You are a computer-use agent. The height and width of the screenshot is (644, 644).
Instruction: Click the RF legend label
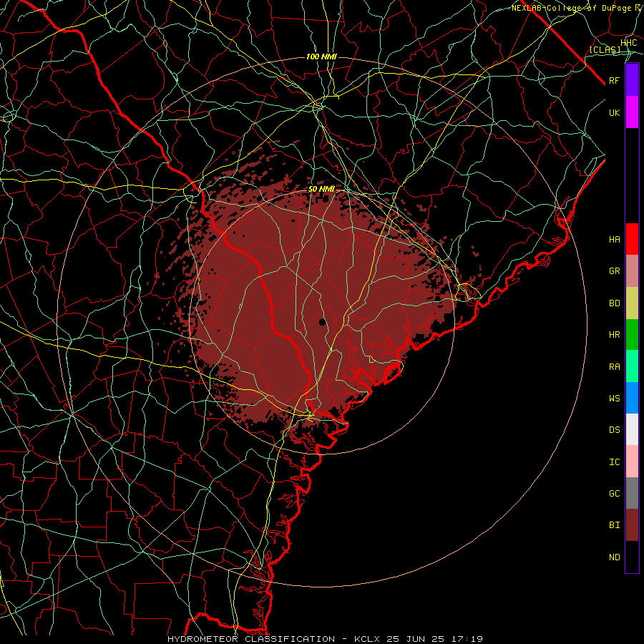click(615, 80)
